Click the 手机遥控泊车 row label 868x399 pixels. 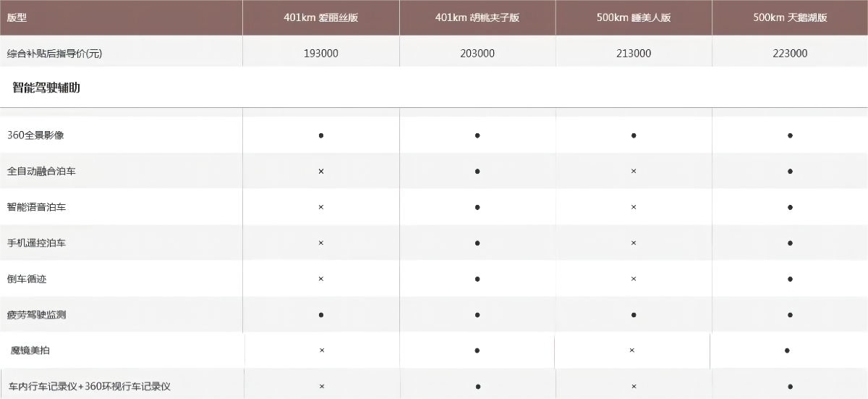[36, 243]
